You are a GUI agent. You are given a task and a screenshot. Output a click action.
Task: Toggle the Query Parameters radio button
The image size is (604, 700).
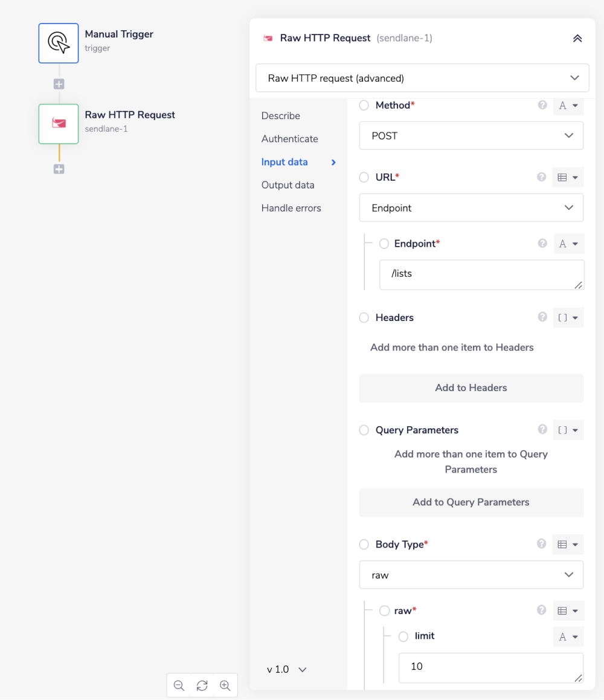[364, 430]
